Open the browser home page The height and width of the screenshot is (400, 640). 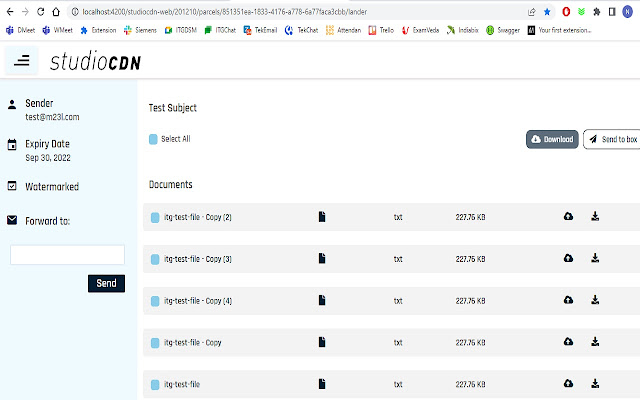click(x=56, y=12)
